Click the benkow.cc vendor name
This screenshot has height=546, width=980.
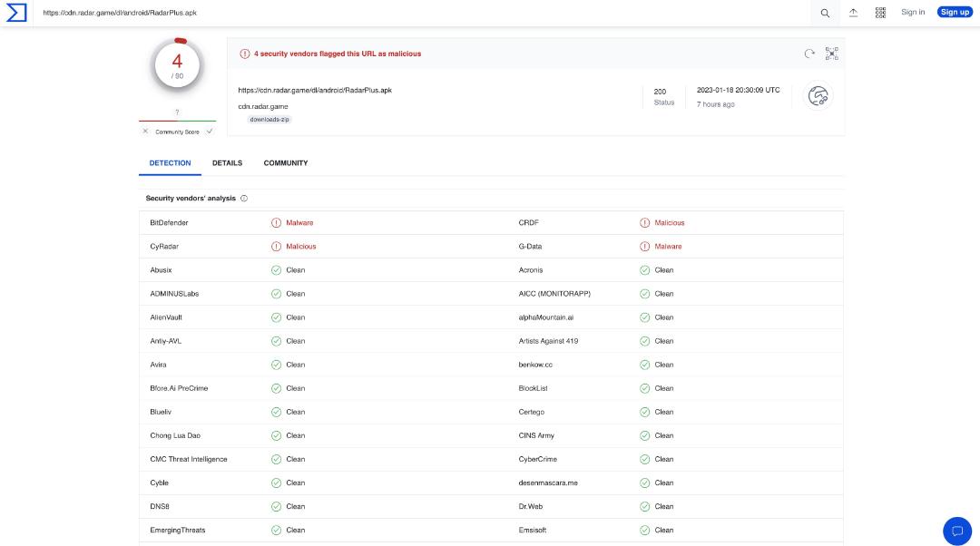[535, 365]
